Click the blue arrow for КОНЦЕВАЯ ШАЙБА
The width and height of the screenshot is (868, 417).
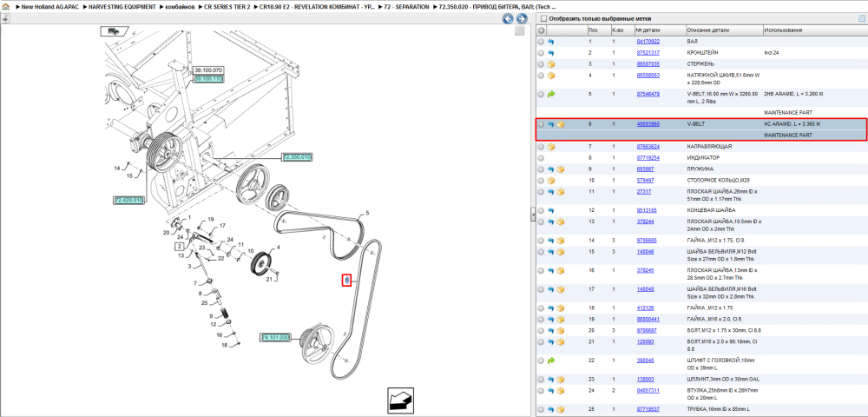[551, 210]
